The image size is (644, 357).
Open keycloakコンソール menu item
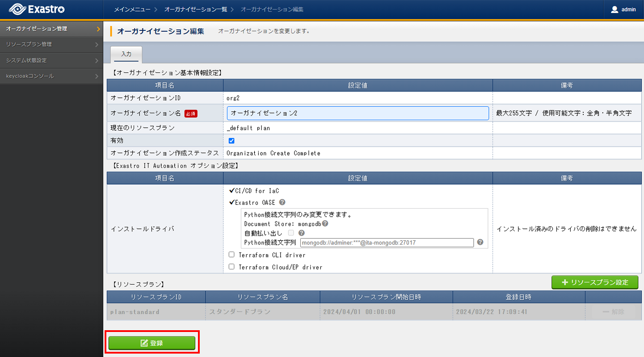pyautogui.click(x=51, y=76)
